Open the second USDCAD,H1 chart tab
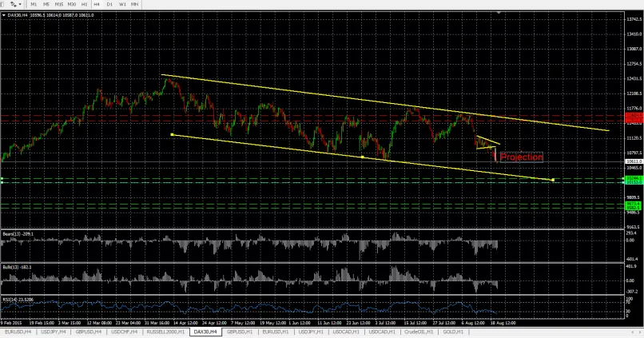The image size is (644, 338). tap(382, 332)
